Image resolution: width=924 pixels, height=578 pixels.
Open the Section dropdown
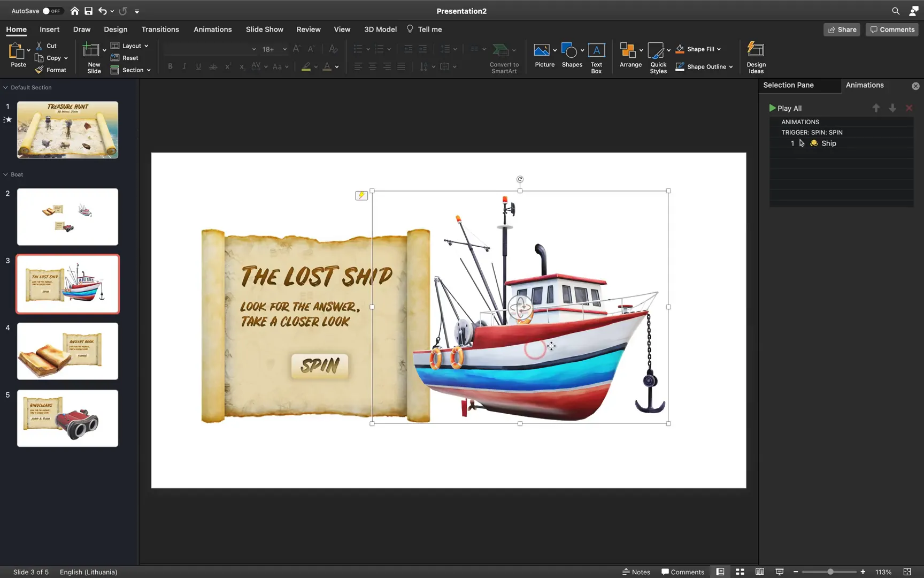pos(131,70)
